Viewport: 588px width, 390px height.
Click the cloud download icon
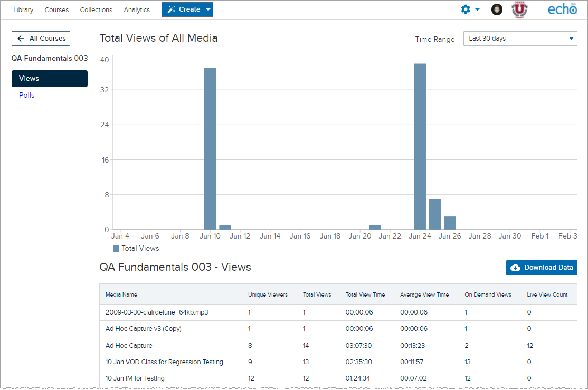(x=516, y=268)
